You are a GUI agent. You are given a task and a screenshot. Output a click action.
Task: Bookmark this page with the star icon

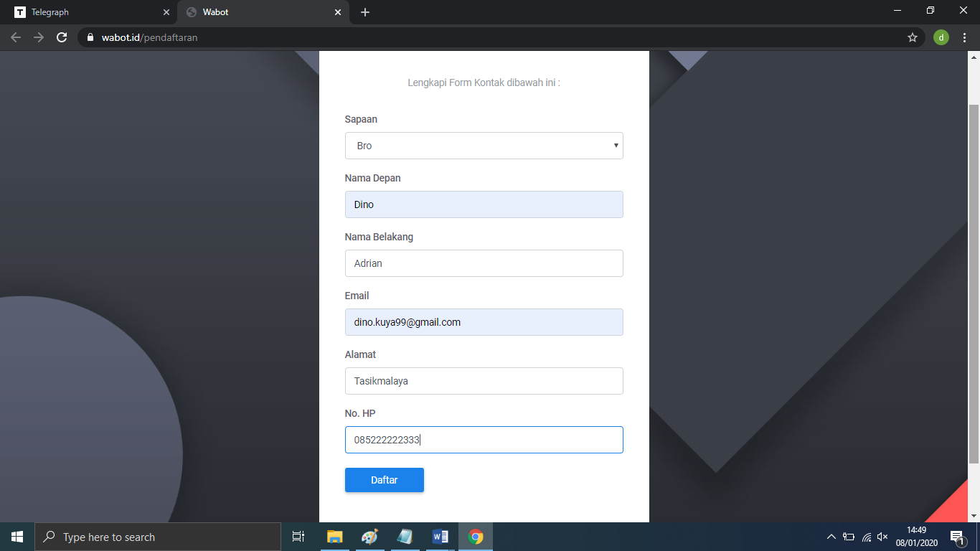click(913, 37)
